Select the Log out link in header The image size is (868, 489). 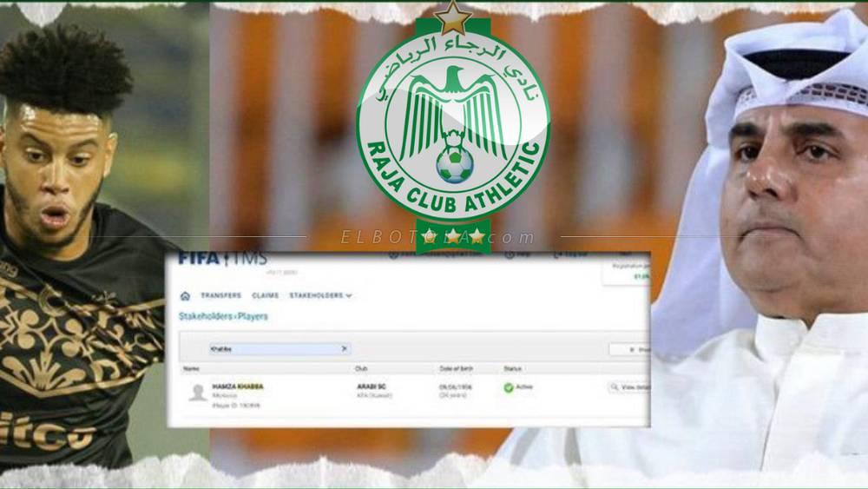(570, 254)
